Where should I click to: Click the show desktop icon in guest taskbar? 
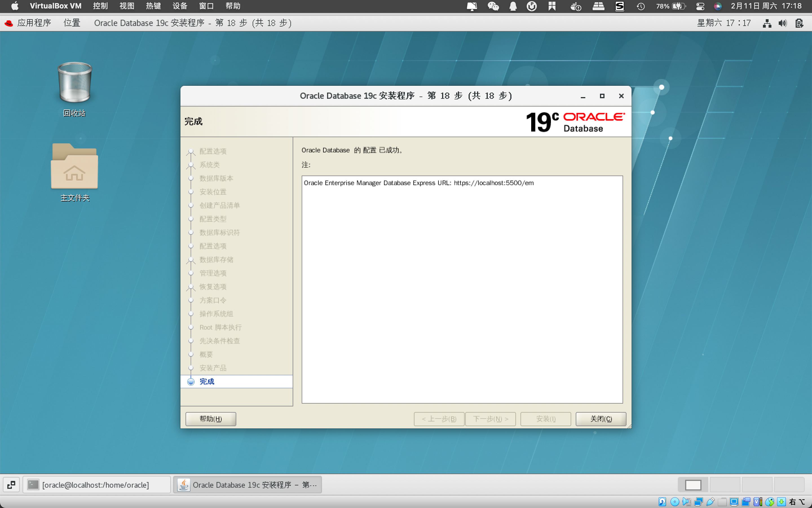click(11, 485)
